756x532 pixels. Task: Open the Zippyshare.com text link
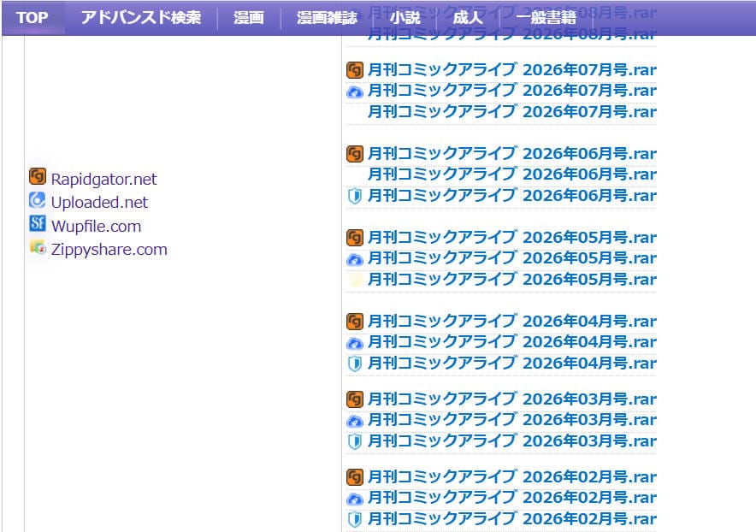tap(109, 250)
